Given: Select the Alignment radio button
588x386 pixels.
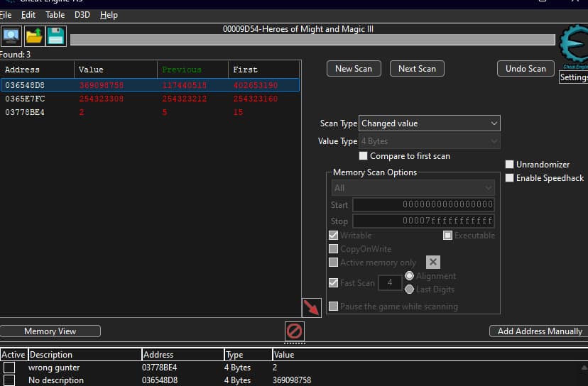Looking at the screenshot, I should (409, 276).
